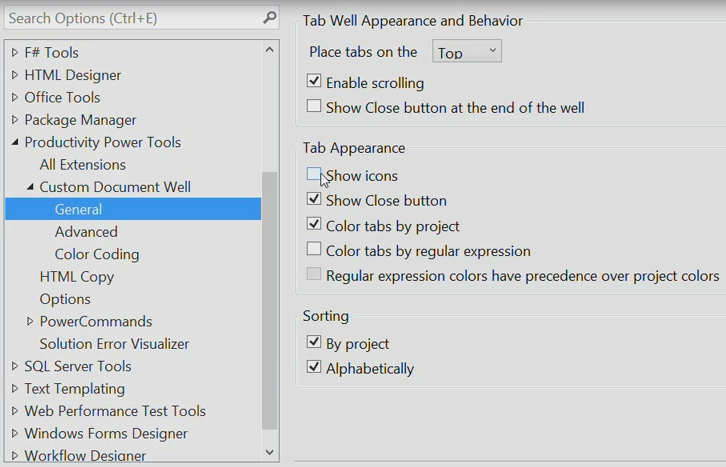This screenshot has height=467, width=726.
Task: Uncheck Enable scrolling
Action: click(x=314, y=81)
